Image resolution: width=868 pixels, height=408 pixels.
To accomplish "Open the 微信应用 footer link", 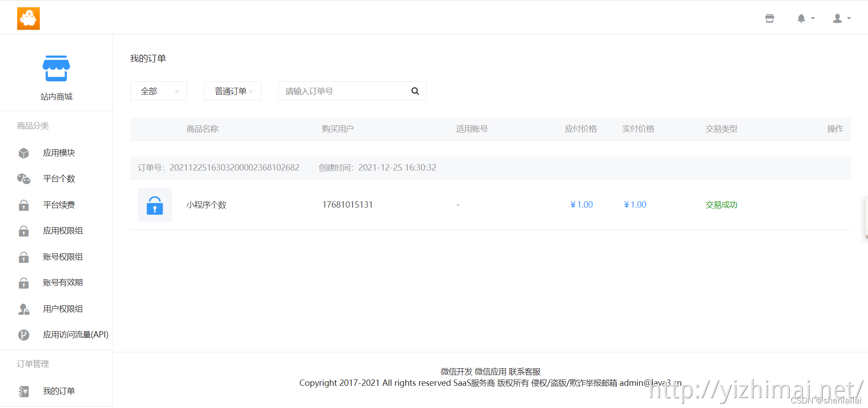I will (490, 371).
